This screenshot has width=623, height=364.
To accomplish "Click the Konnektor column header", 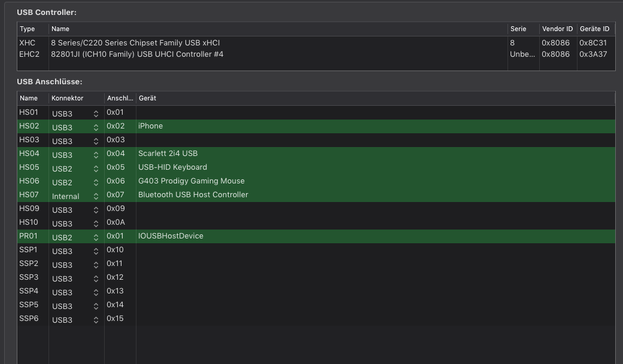I will click(68, 98).
